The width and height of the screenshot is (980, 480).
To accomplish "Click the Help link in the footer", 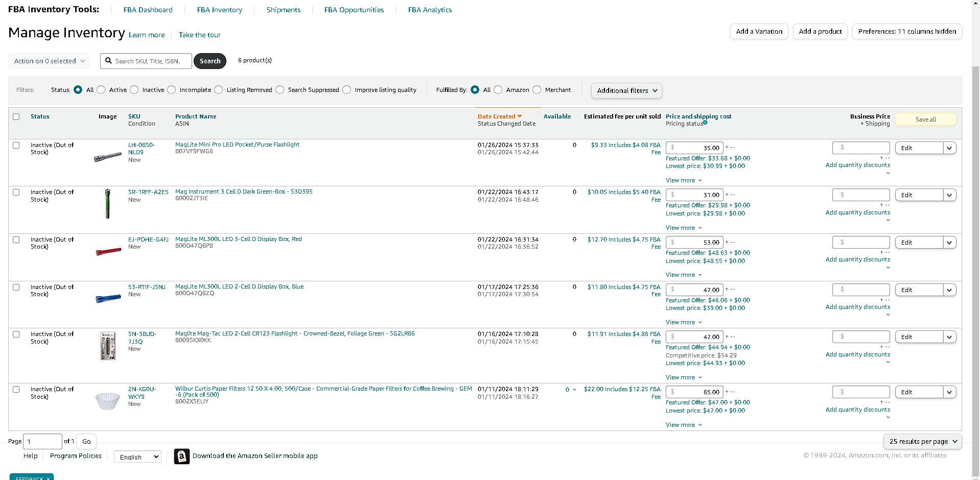I will pyautogui.click(x=31, y=456).
